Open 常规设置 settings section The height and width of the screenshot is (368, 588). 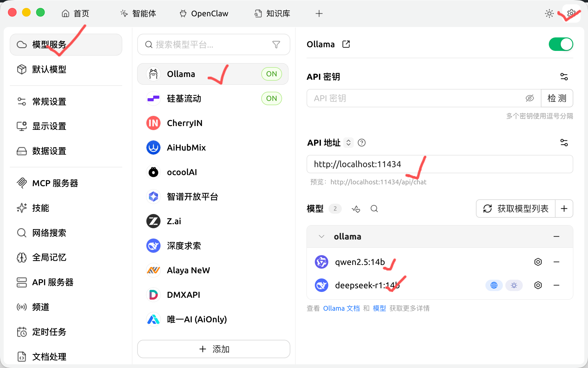[x=66, y=102]
